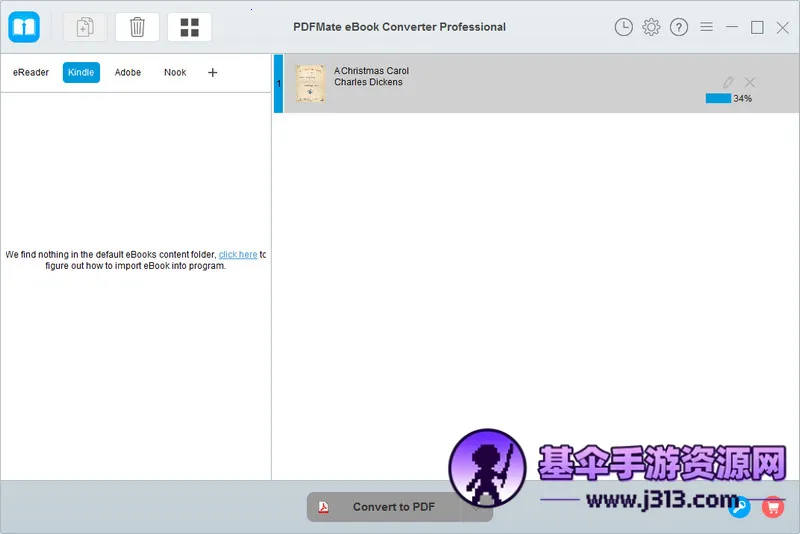
Task: Click the 34% conversion progress bar
Action: point(718,99)
